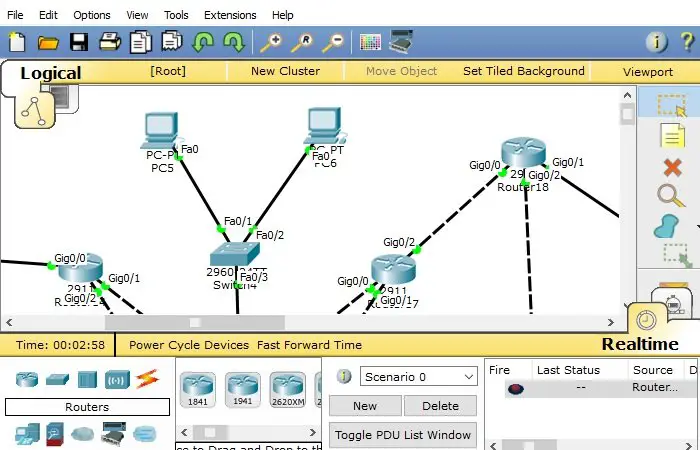Open the Drawing Palette color grid icon
Viewport: 700px width, 450px height.
point(370,43)
